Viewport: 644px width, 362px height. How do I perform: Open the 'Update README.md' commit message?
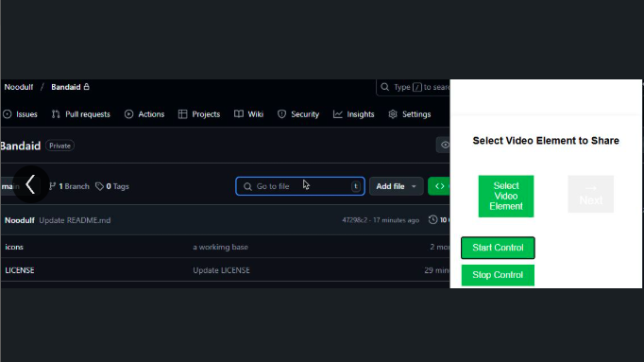click(75, 220)
